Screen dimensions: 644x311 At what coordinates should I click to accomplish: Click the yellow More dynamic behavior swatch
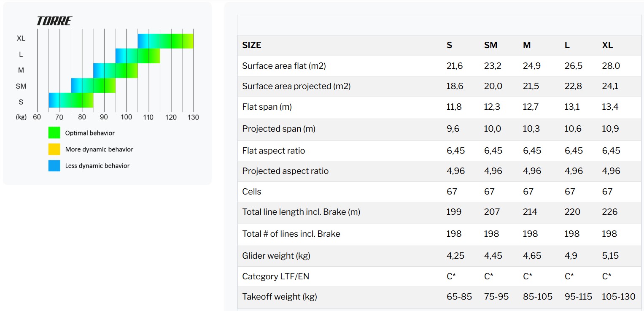(54, 149)
